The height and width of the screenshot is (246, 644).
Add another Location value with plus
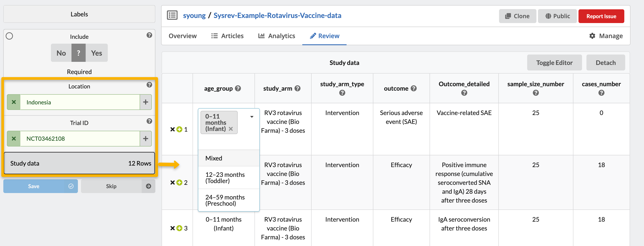tap(145, 102)
